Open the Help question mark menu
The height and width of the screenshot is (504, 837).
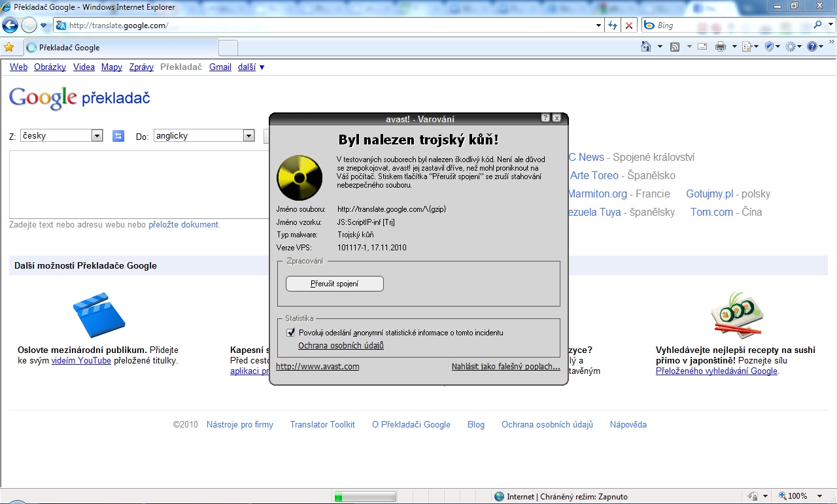coord(815,46)
